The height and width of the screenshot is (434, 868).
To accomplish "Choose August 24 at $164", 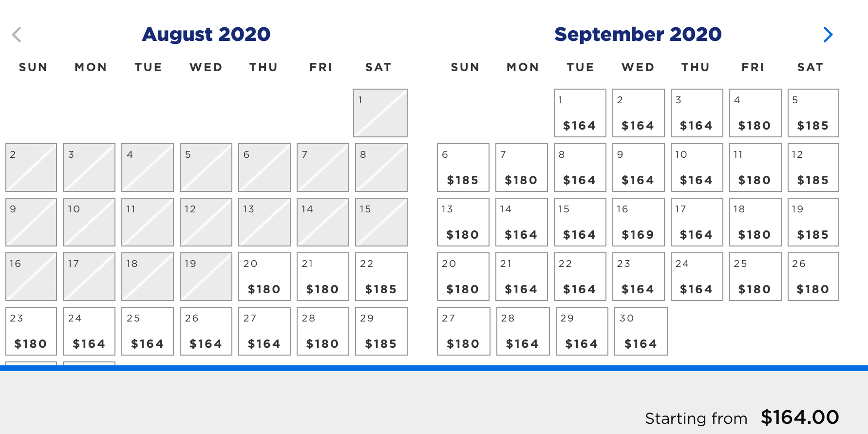I will pyautogui.click(x=89, y=331).
